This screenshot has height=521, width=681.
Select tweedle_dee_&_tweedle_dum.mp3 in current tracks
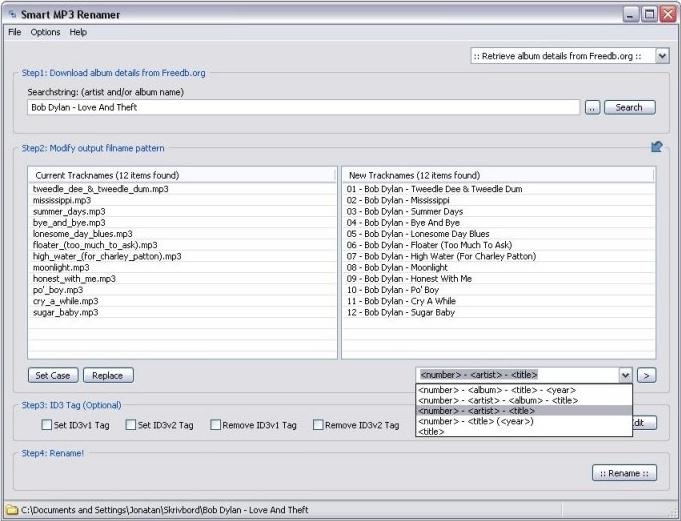coord(182,189)
